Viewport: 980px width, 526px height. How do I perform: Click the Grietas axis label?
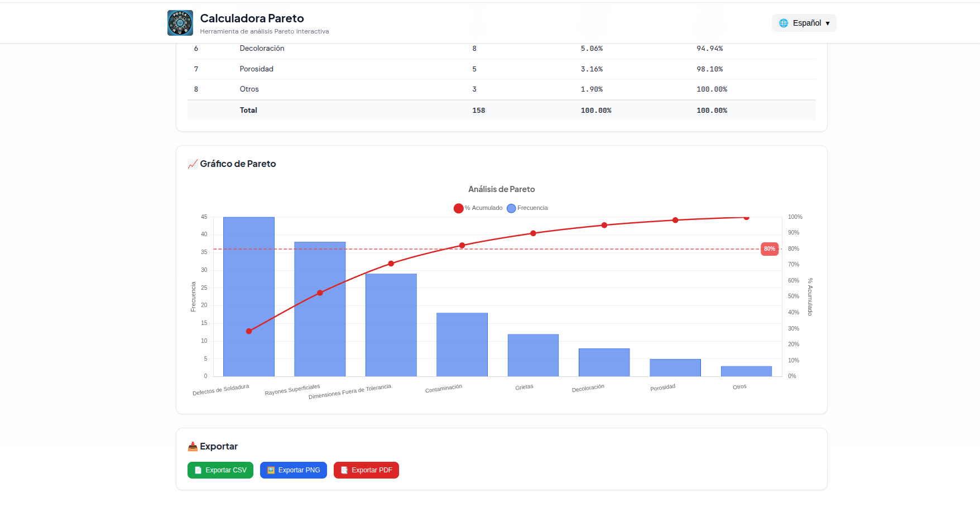[x=524, y=387]
